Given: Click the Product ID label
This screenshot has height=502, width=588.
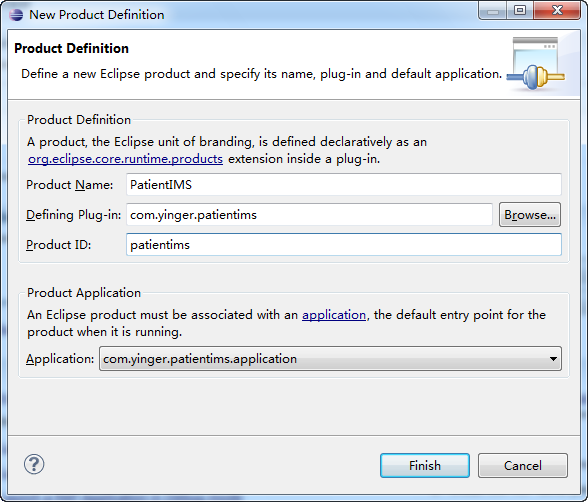Looking at the screenshot, I should pos(58,245).
